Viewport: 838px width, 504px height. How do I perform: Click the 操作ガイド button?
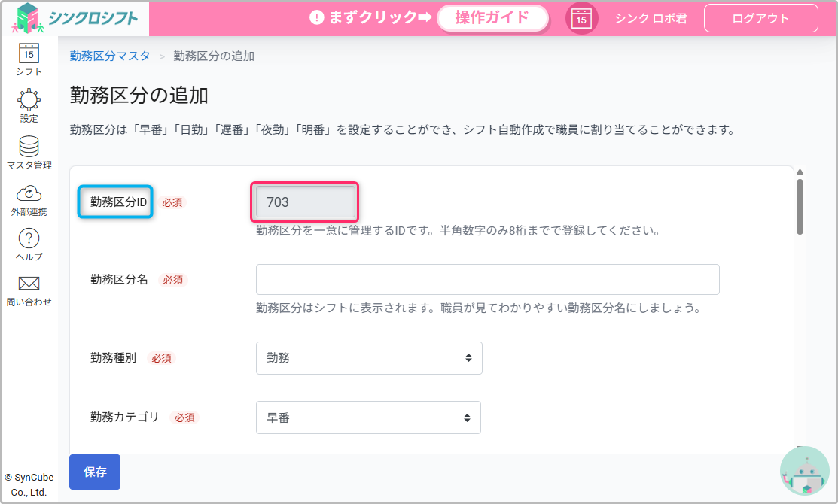tap(492, 18)
